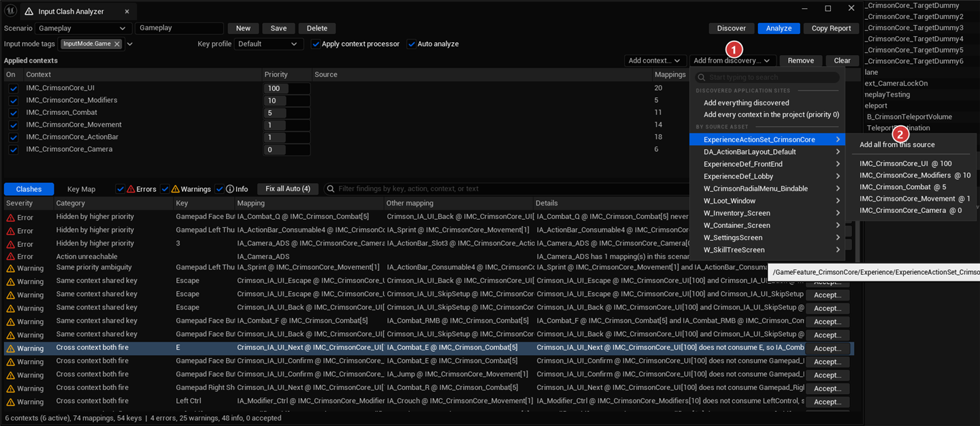Disable the Auto analyze checkbox

point(411,44)
